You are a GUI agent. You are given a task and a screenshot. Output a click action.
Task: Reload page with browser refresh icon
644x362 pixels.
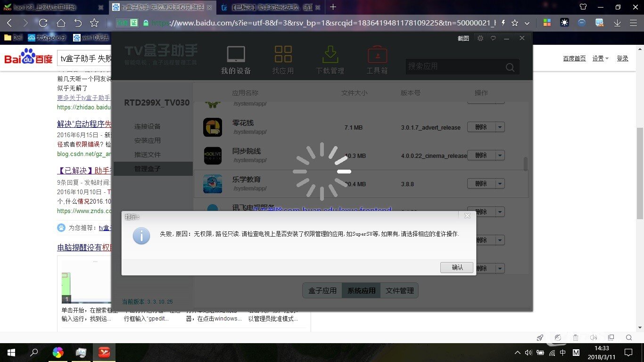point(43,23)
